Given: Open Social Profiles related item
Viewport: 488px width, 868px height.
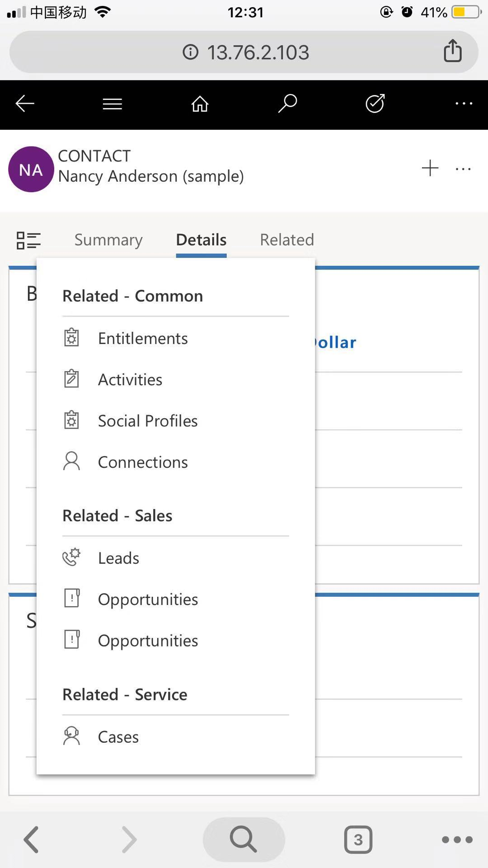Looking at the screenshot, I should coord(175,421).
